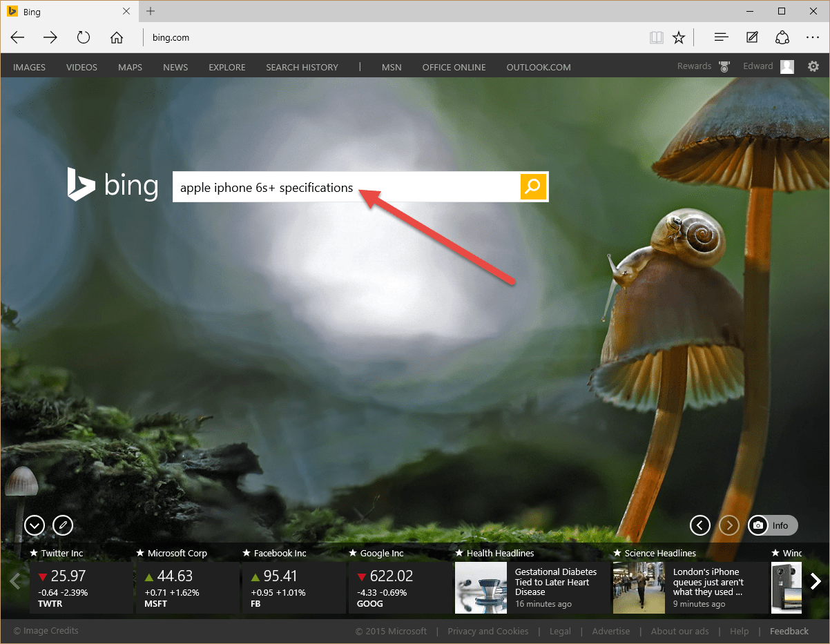Open the More actions ellipsis menu
This screenshot has height=644, width=830.
813,37
